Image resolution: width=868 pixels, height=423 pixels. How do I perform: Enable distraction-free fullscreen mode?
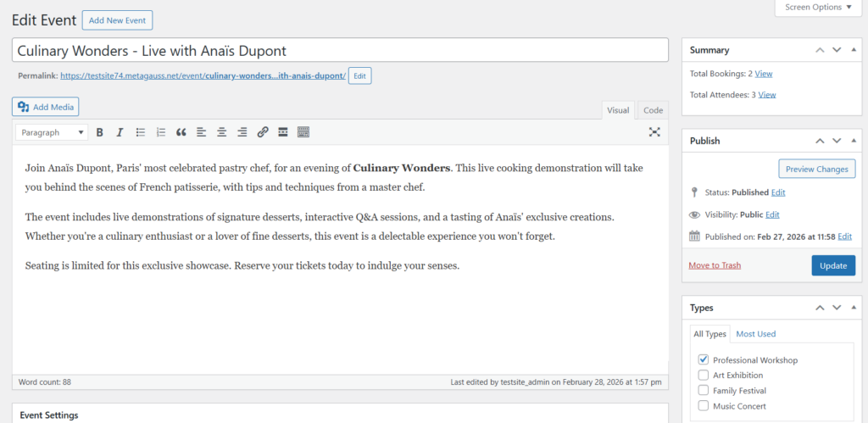654,132
